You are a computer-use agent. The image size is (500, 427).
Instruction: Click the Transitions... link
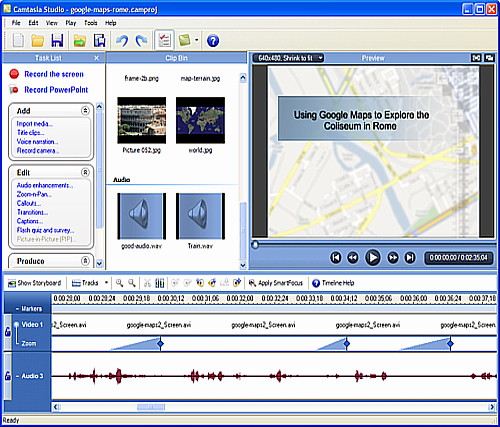[x=32, y=212]
